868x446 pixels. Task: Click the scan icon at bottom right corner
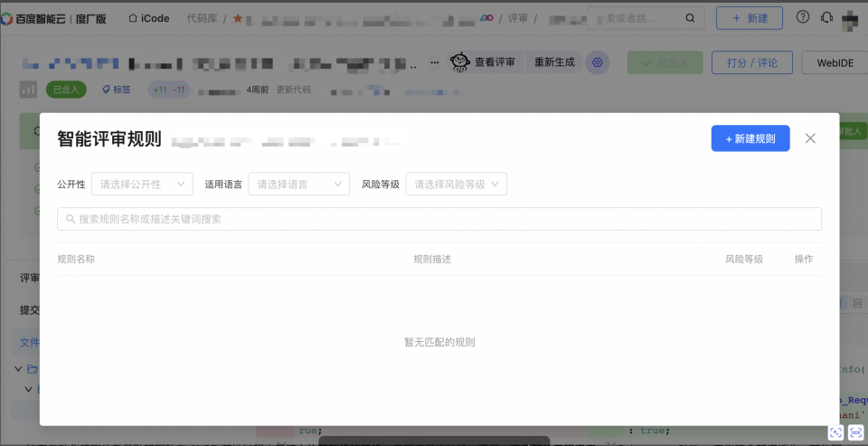point(856,432)
